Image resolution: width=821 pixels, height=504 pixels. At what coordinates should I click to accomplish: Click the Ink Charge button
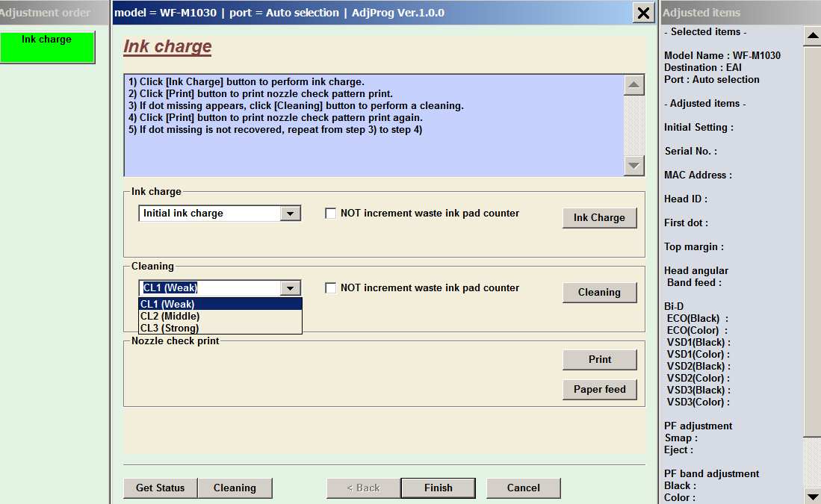coord(600,218)
